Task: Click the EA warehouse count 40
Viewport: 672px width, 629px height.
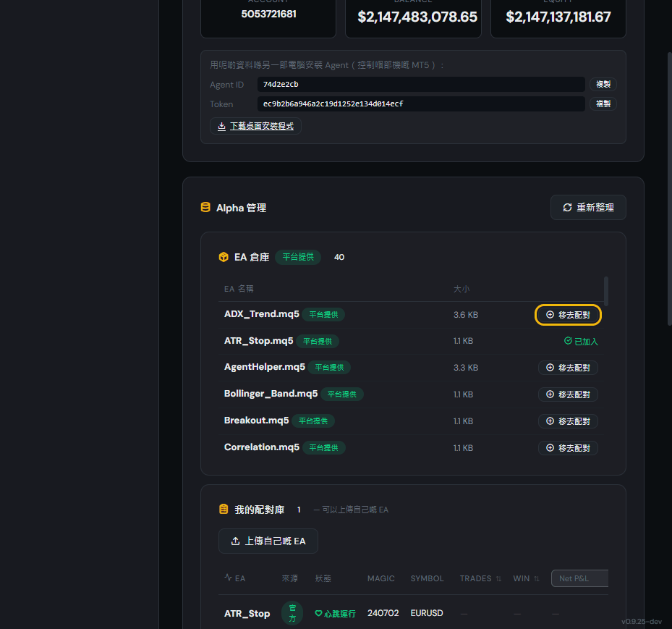Action: [x=339, y=257]
